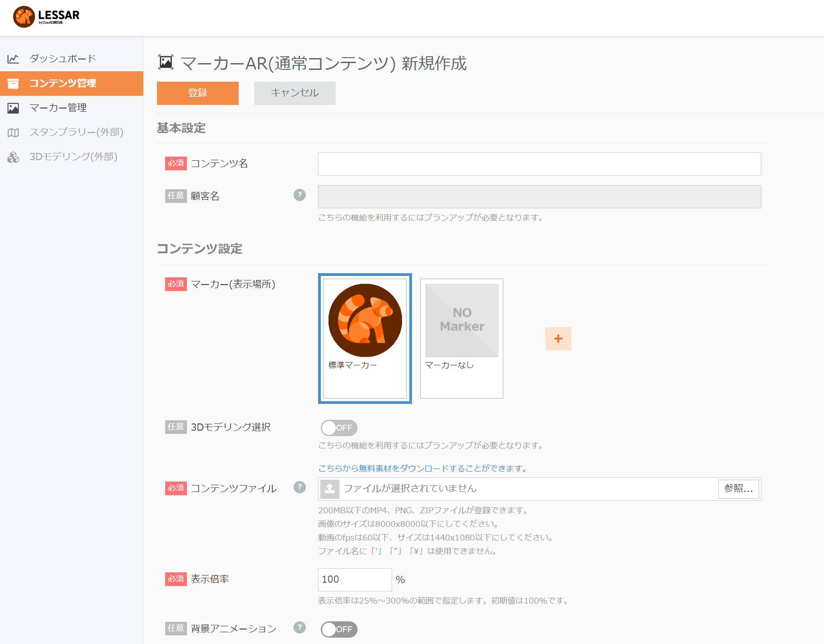Enable the 背景アニメーション toggle
824x644 pixels.
[x=339, y=629]
